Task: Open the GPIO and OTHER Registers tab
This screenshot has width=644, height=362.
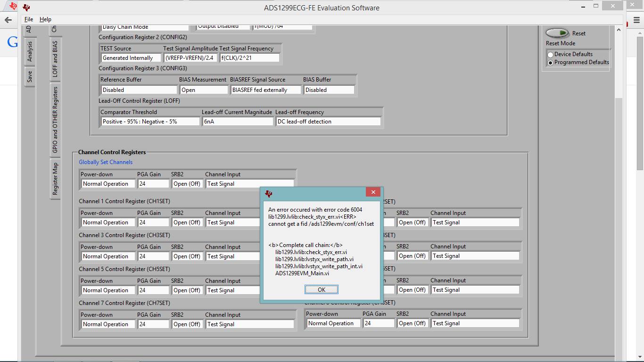Action: tap(55, 119)
